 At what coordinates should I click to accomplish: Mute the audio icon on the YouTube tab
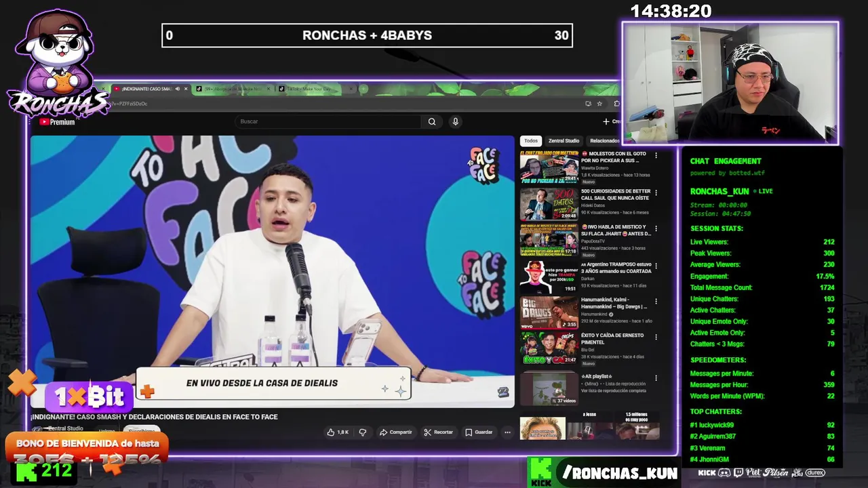point(178,89)
